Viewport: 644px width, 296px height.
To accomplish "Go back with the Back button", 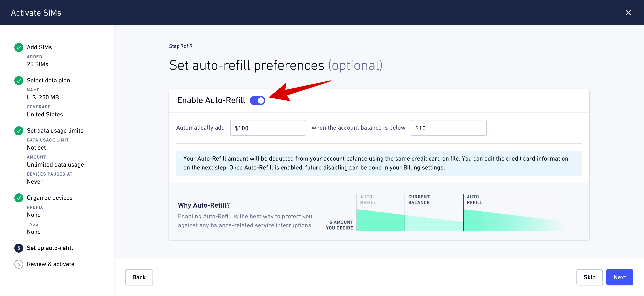I will click(139, 277).
